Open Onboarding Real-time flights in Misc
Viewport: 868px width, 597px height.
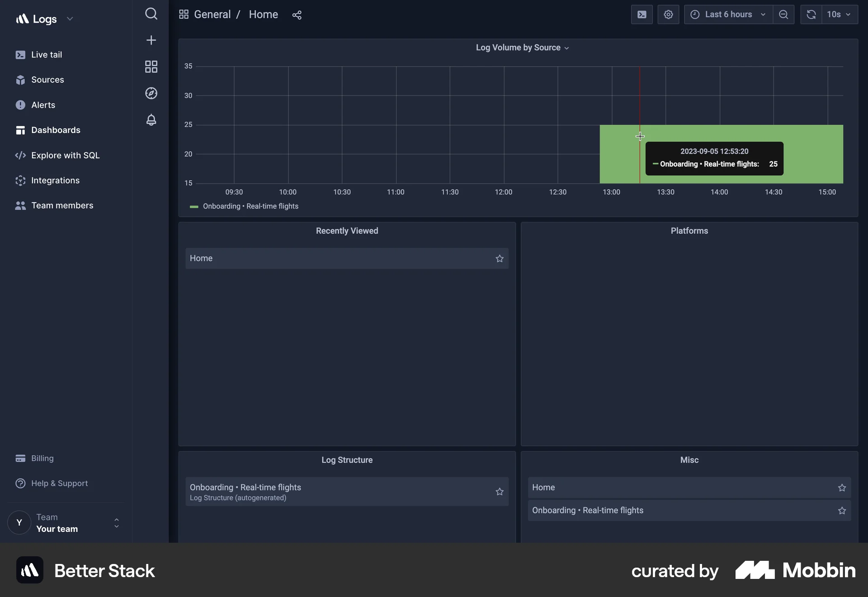click(689, 511)
